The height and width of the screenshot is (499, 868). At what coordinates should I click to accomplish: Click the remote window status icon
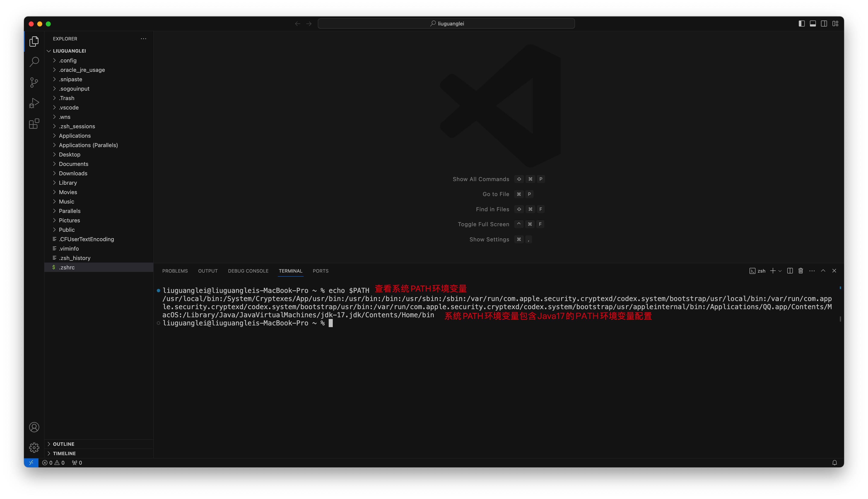(31, 463)
